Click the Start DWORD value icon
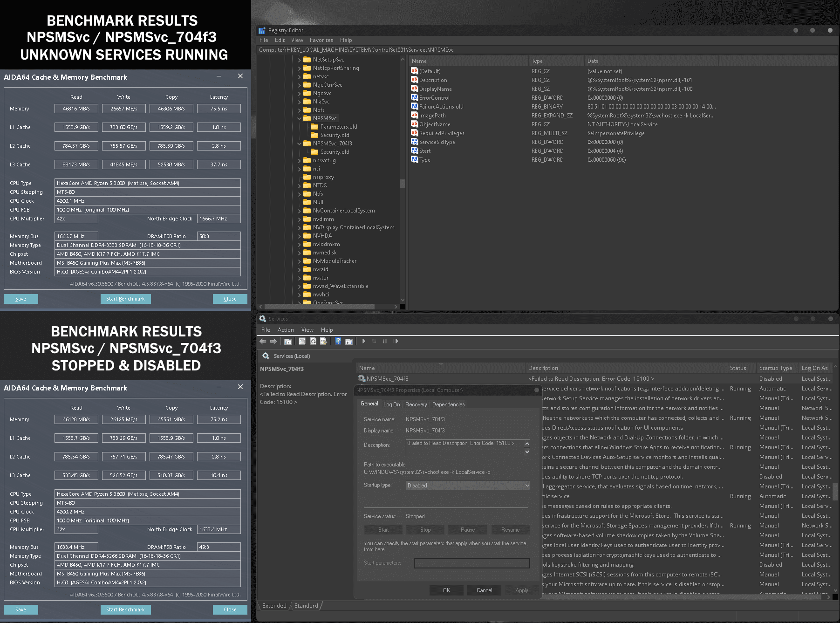Screen dimensions: 840x623 click(x=414, y=151)
